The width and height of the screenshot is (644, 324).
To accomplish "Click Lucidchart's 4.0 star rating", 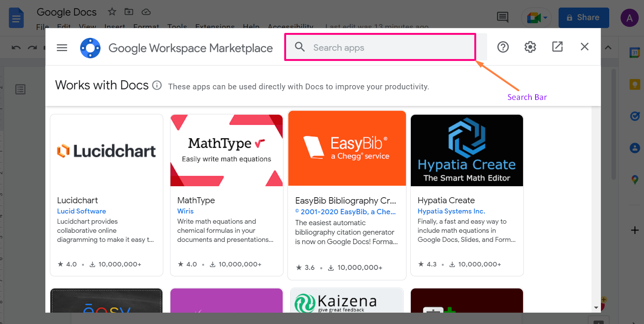I will pyautogui.click(x=67, y=264).
